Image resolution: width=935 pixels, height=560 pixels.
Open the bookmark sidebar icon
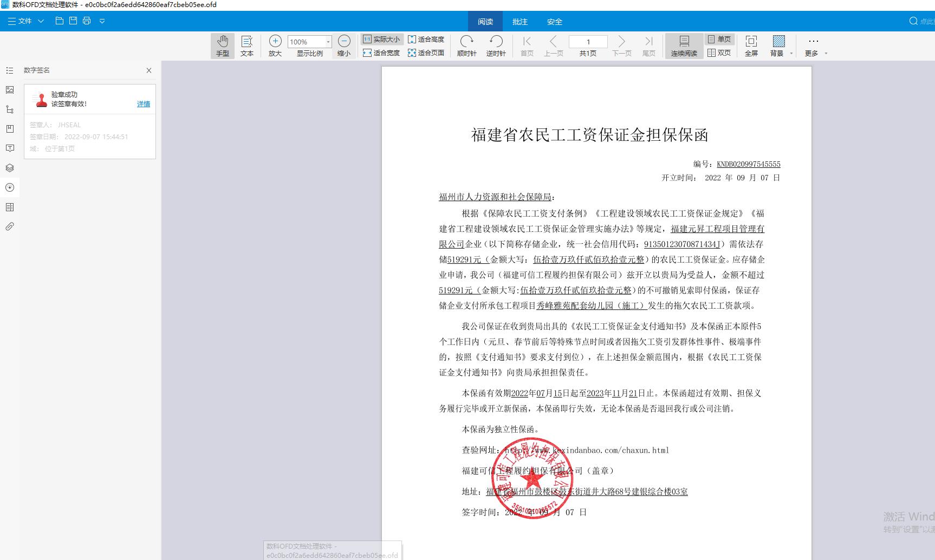(10, 129)
